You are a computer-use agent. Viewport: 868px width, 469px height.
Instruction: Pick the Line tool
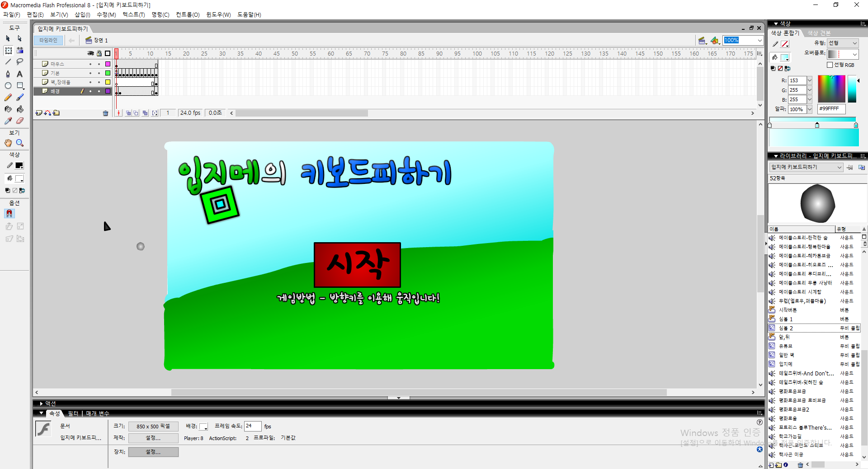pyautogui.click(x=8, y=62)
